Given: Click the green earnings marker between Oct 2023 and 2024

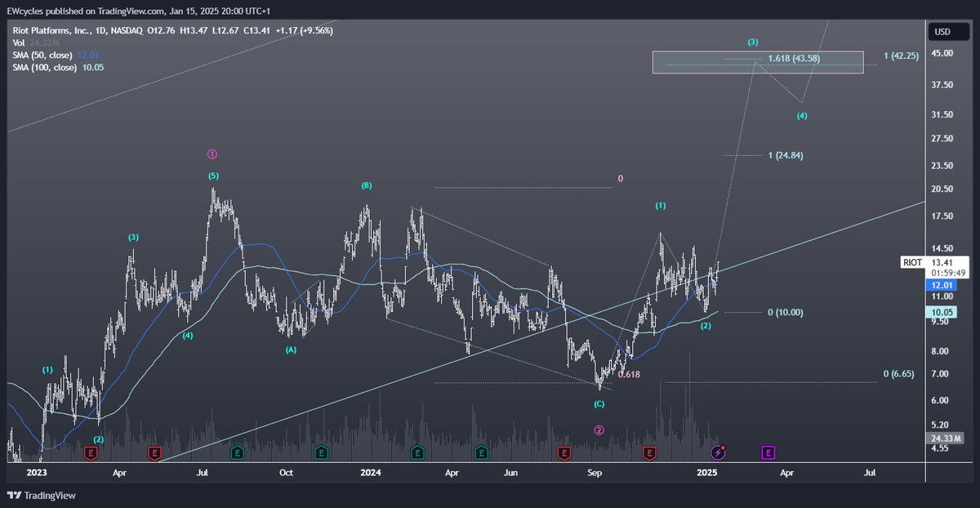Looking at the screenshot, I should [322, 452].
